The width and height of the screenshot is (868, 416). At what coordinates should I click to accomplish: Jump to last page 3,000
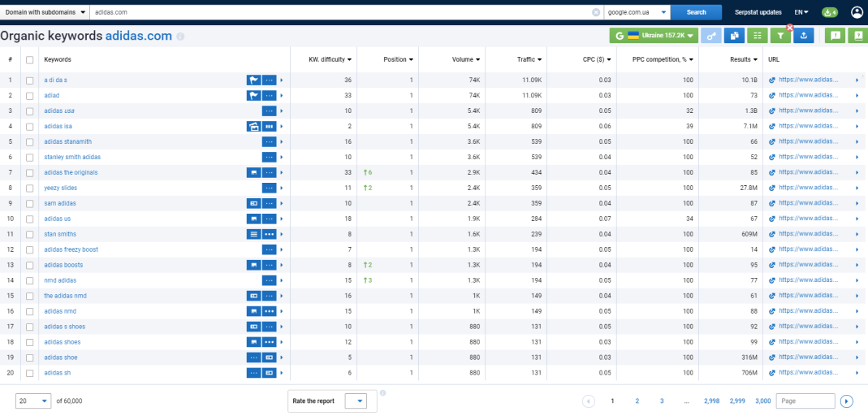coord(762,401)
